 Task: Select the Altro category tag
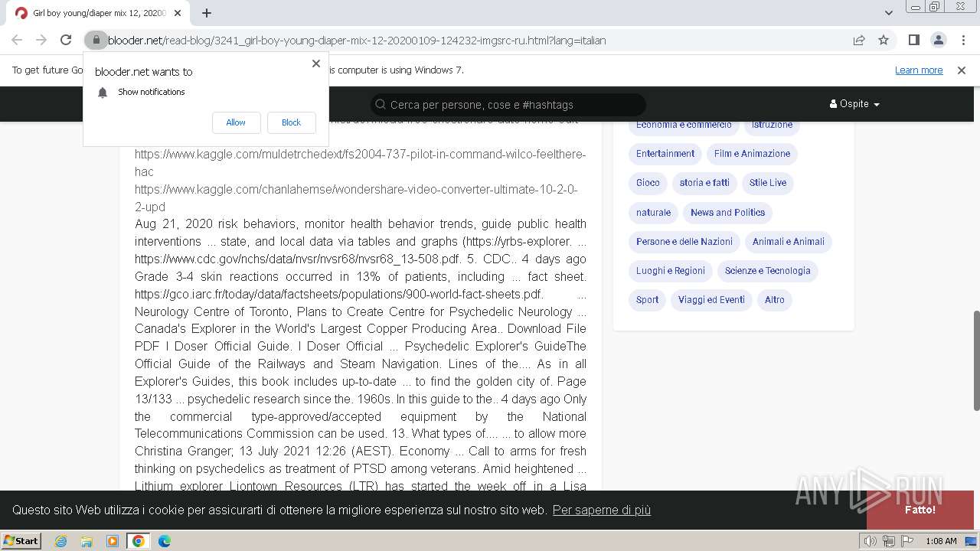(775, 300)
